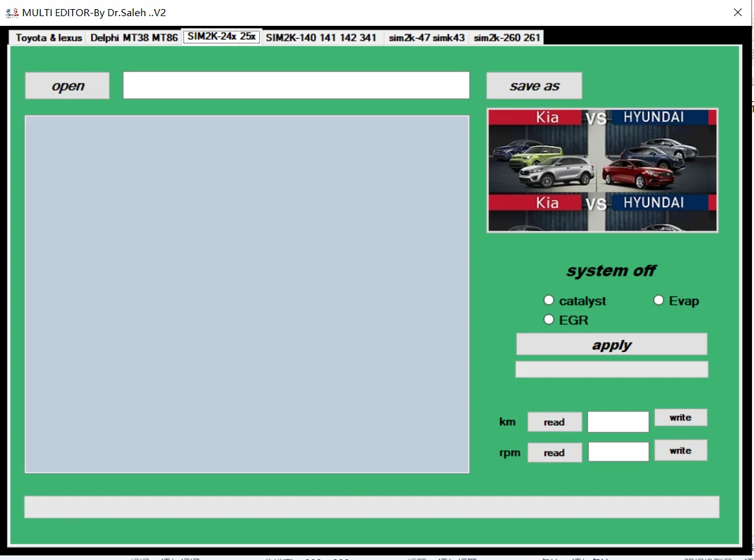Switch to the Toyota & lexus tab
Image resolution: width=754 pixels, height=560 pixels.
[48, 37]
